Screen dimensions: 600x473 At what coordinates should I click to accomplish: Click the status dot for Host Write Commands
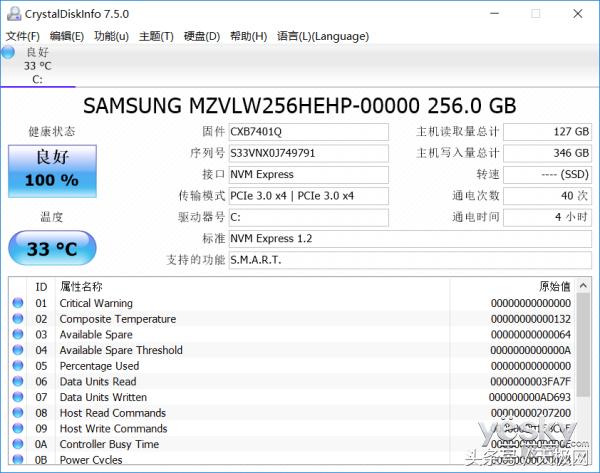(18, 429)
